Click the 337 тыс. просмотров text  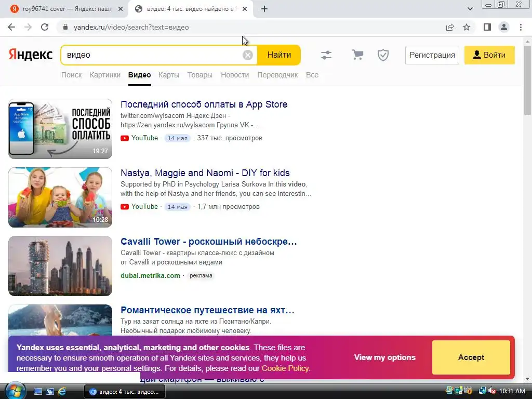[x=230, y=138]
